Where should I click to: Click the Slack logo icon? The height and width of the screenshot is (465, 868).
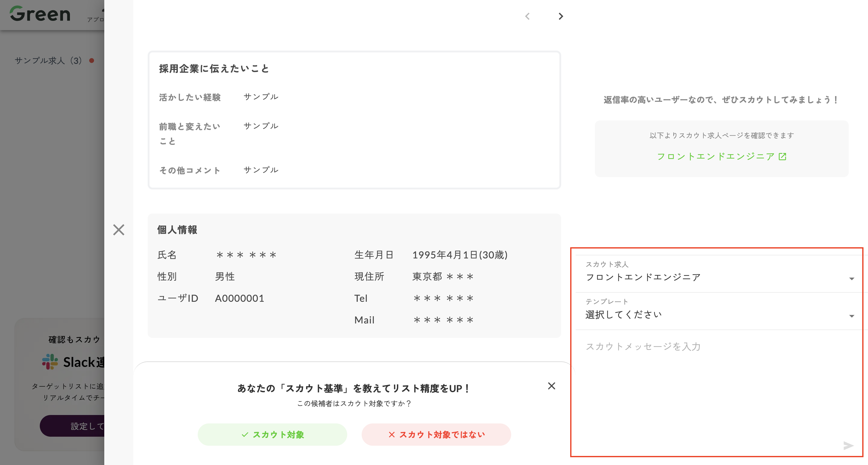50,362
